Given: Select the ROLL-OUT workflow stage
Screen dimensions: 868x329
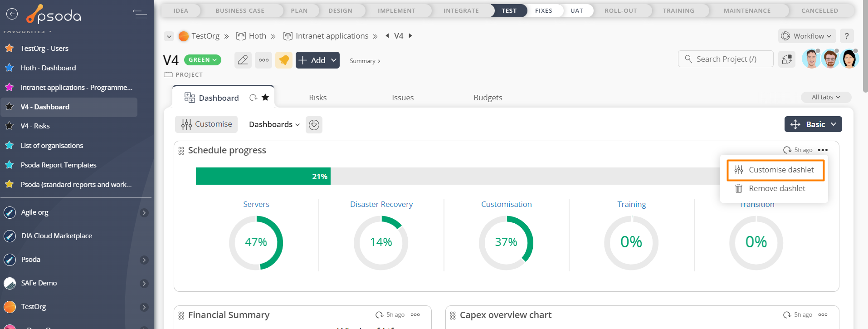Looking at the screenshot, I should click(621, 10).
